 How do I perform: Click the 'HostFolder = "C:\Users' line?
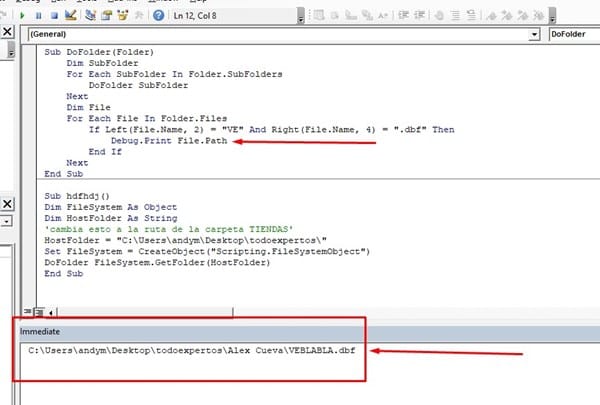click(186, 241)
